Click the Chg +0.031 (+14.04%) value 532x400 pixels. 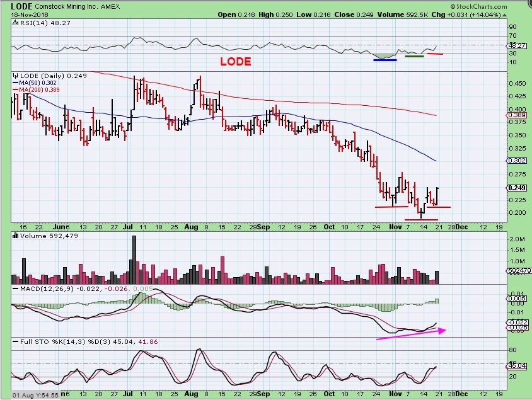pos(466,14)
